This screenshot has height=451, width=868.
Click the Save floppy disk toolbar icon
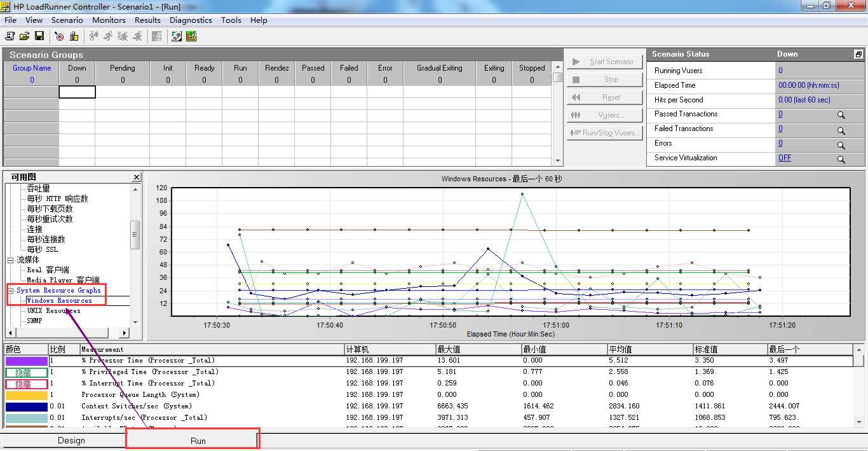click(x=39, y=36)
